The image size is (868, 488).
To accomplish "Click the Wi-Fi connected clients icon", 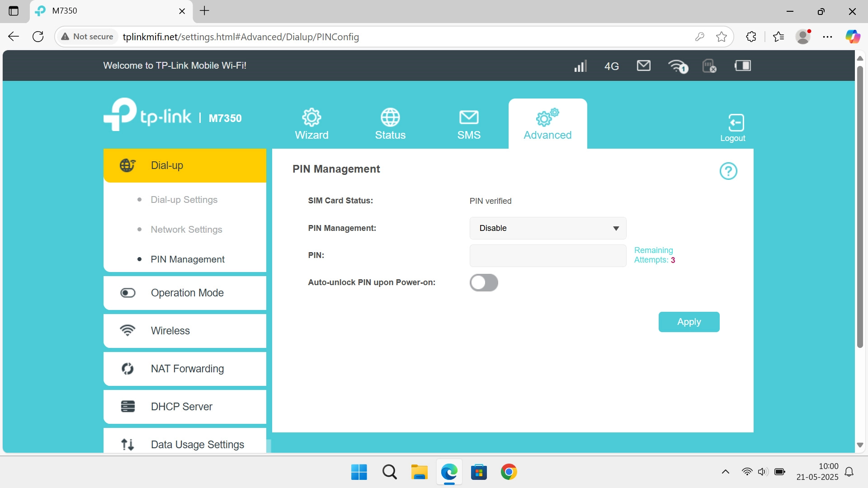I will [x=677, y=66].
